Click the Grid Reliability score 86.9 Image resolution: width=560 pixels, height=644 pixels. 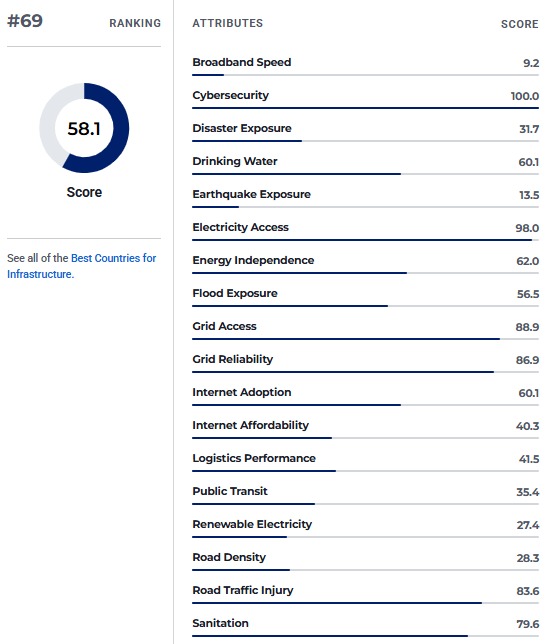pos(527,360)
